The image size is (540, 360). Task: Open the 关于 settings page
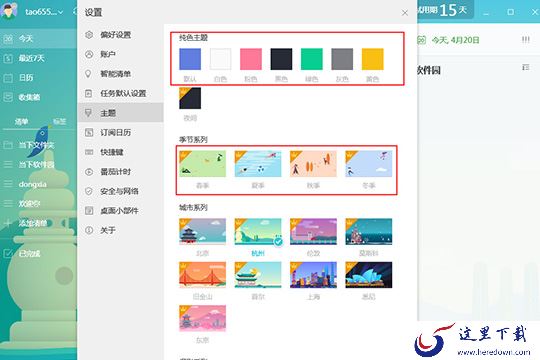tap(120, 230)
